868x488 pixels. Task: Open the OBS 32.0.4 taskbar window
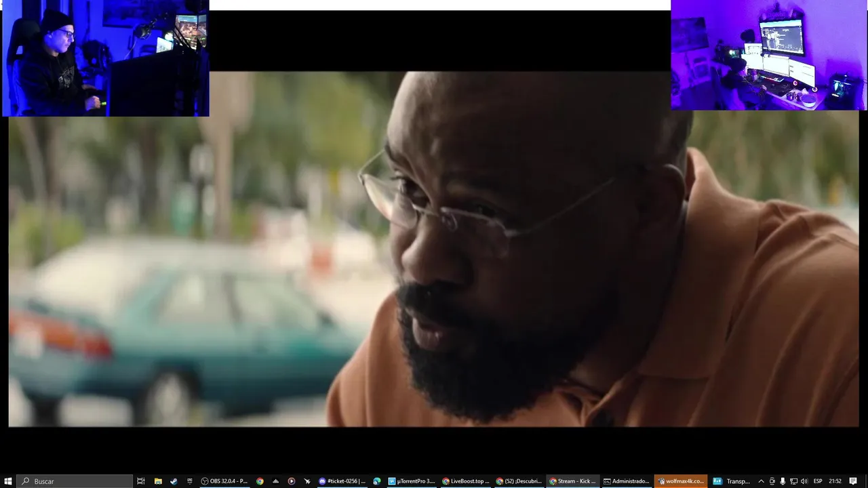point(224,481)
